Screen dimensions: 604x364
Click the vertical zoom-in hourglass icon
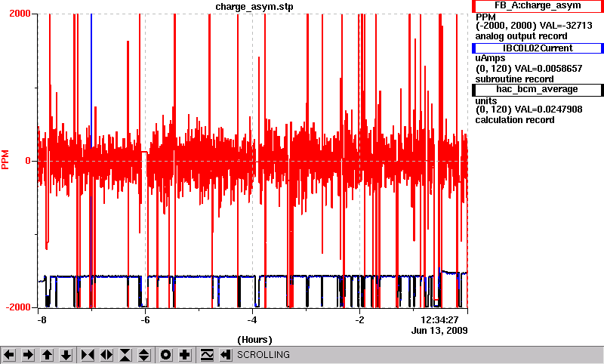(x=125, y=355)
